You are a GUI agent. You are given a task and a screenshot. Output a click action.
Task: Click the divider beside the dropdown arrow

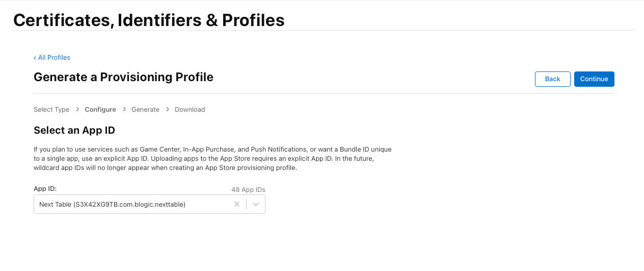[247, 204]
